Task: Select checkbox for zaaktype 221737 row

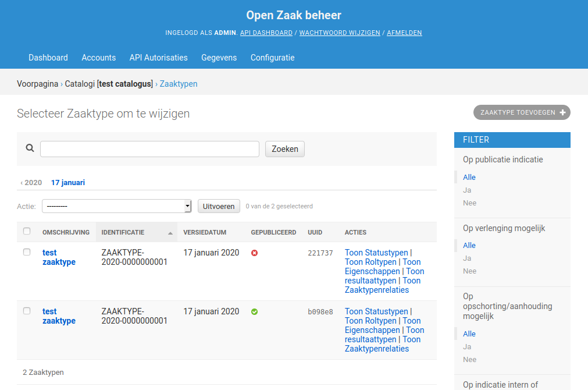Action: click(x=27, y=252)
